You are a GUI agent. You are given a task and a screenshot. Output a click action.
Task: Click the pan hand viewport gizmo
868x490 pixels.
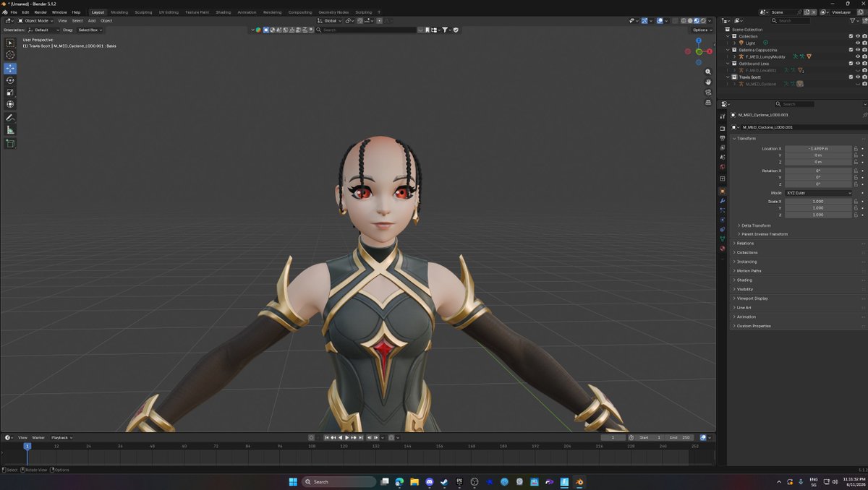click(708, 82)
